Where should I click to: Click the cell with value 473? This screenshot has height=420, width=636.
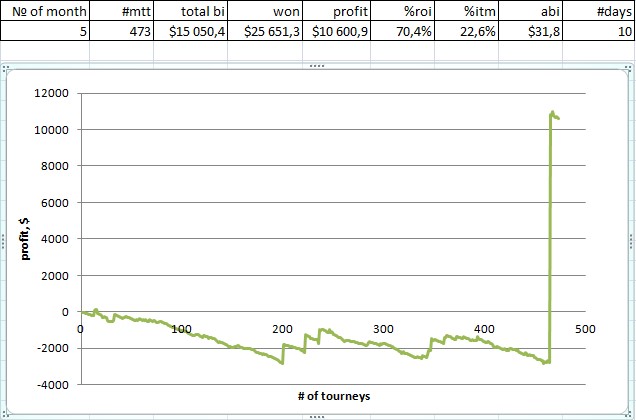point(121,31)
